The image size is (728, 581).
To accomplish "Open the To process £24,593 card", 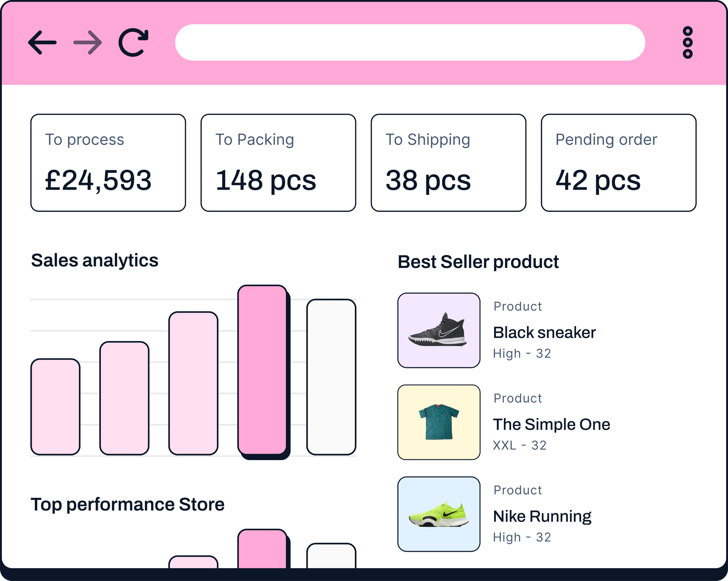I will click(108, 163).
